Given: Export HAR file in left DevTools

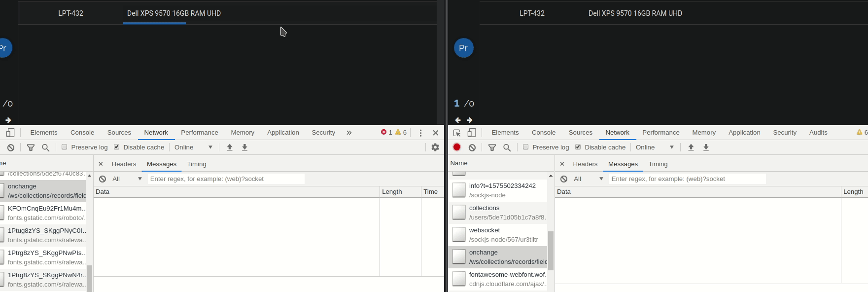Looking at the screenshot, I should click(x=244, y=147).
